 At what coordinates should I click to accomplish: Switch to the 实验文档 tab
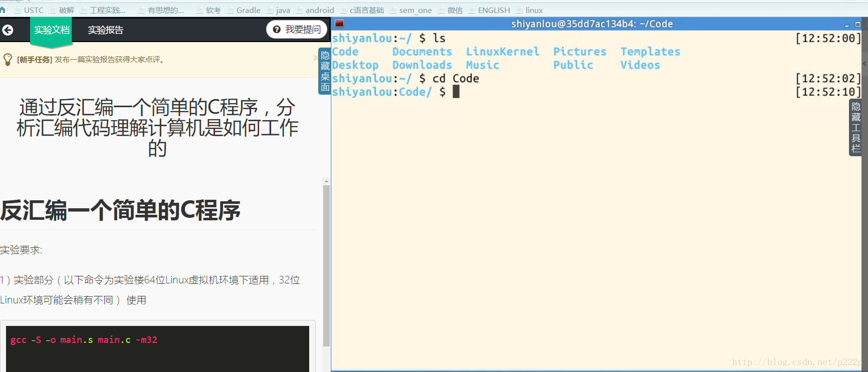(52, 30)
